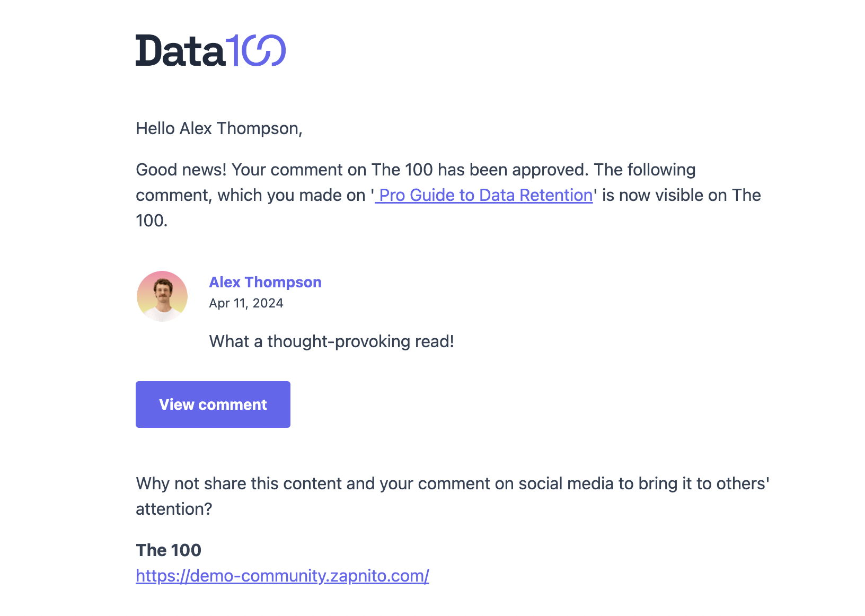
Task: Click the dark "Data" wordmark in the logo
Action: tap(180, 51)
